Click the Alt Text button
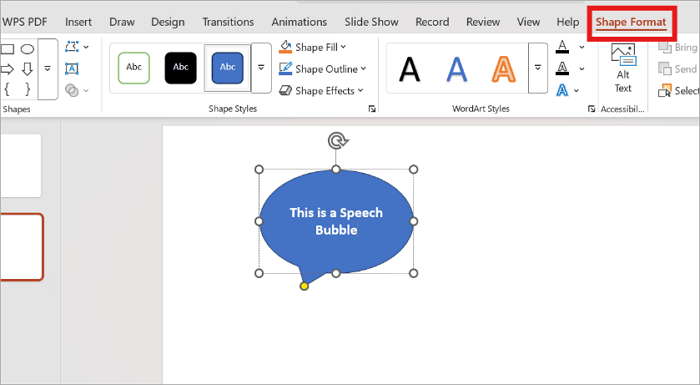This screenshot has height=385, width=700. (623, 68)
